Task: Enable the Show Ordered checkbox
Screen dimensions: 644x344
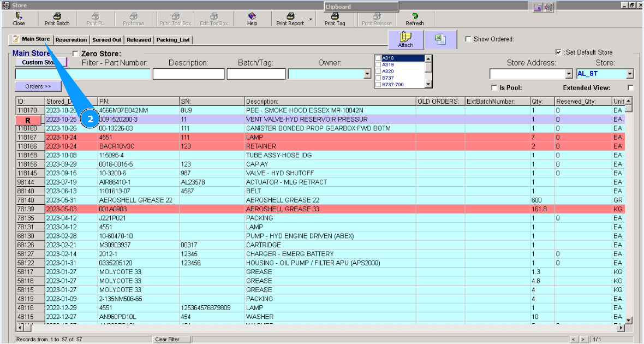Action: (468, 39)
